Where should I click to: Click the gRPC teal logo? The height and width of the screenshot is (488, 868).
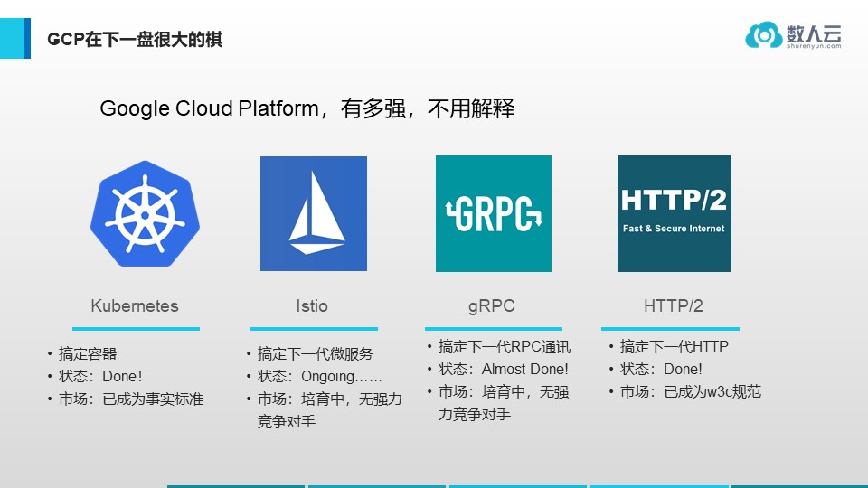pyautogui.click(x=494, y=213)
